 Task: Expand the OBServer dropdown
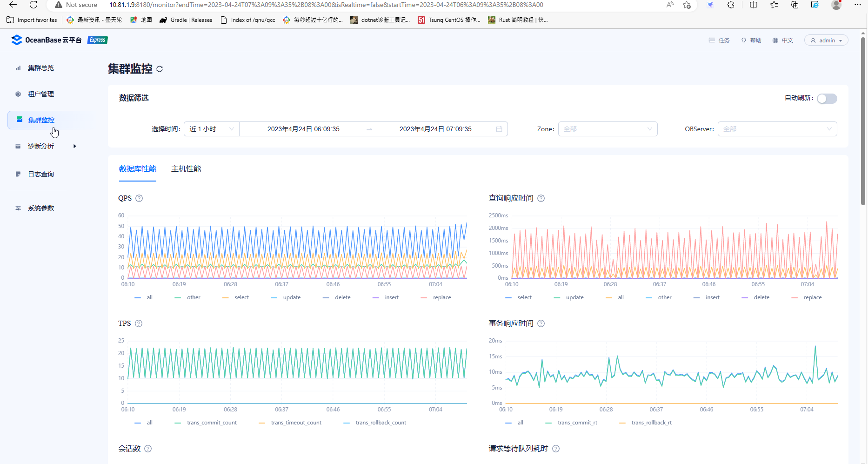coord(777,129)
